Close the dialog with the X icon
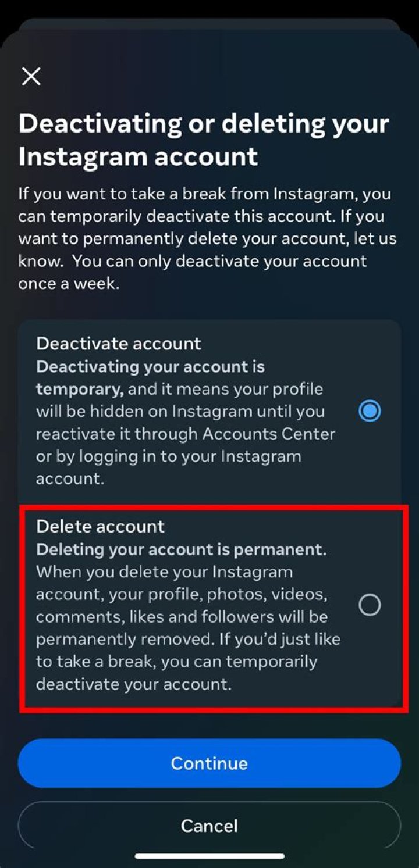The image size is (419, 868). [x=31, y=76]
